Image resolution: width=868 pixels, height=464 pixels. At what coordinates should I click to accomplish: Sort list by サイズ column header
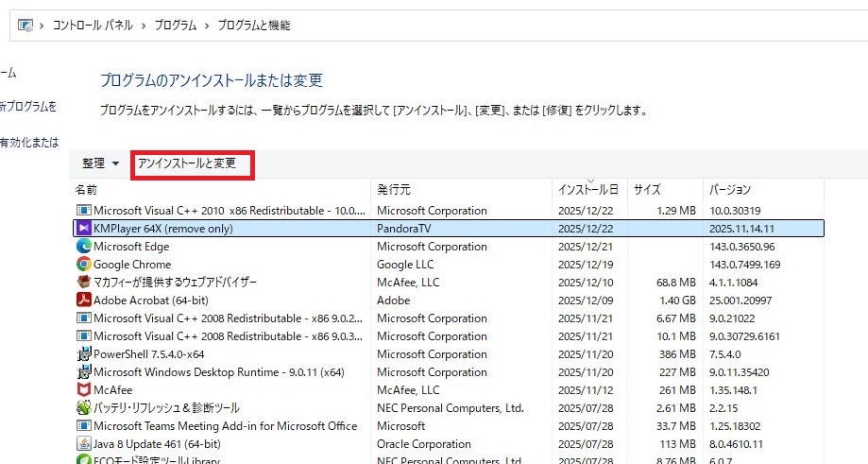(x=647, y=190)
